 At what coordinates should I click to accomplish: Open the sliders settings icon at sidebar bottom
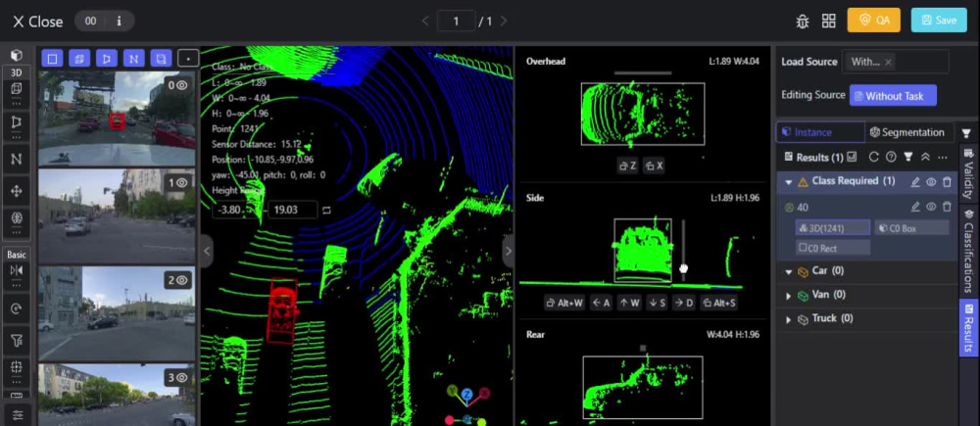17,415
